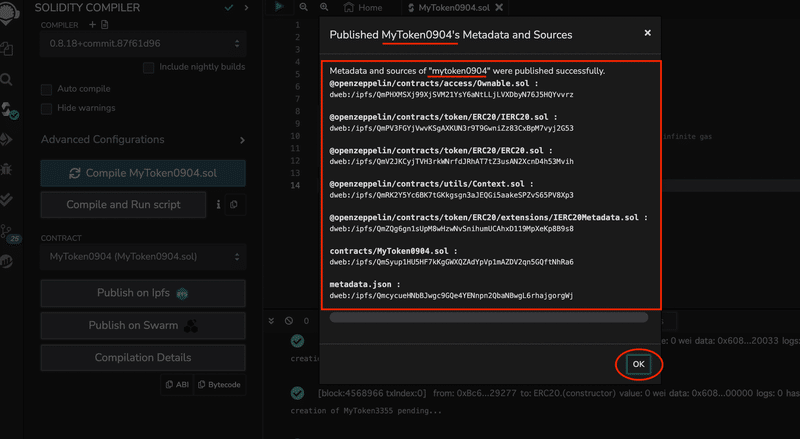Click the IERC20.sol ipfs hash line

(x=451, y=128)
